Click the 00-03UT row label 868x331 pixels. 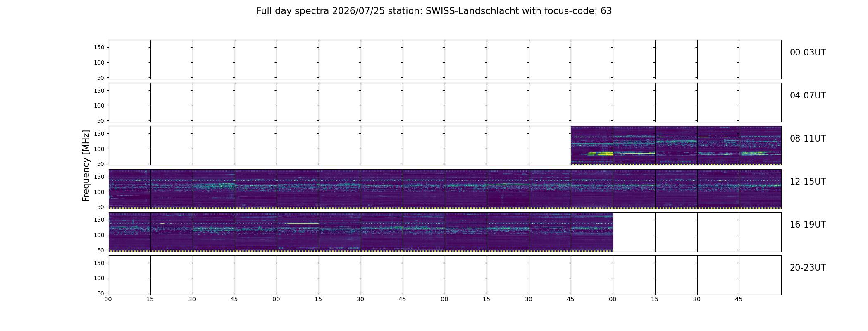pyautogui.click(x=808, y=53)
